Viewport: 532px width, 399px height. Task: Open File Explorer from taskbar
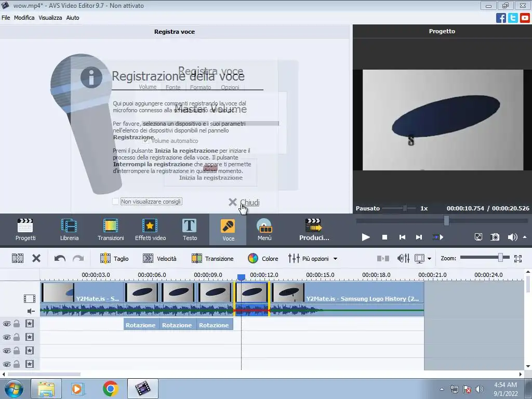tap(46, 389)
